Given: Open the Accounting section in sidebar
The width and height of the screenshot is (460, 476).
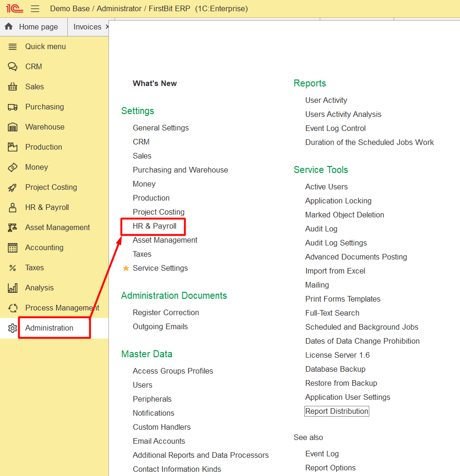Looking at the screenshot, I should coord(44,247).
